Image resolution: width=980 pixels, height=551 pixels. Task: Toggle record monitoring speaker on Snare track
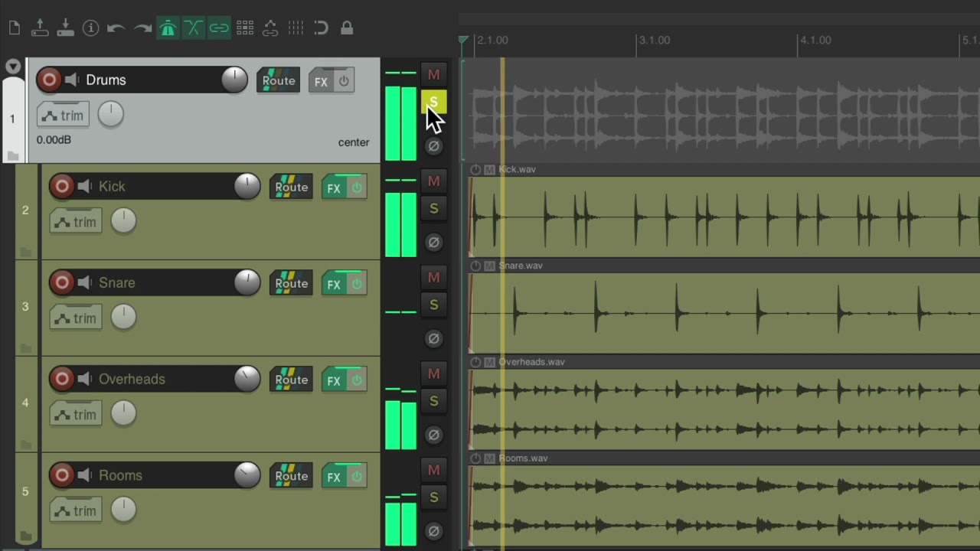(85, 282)
